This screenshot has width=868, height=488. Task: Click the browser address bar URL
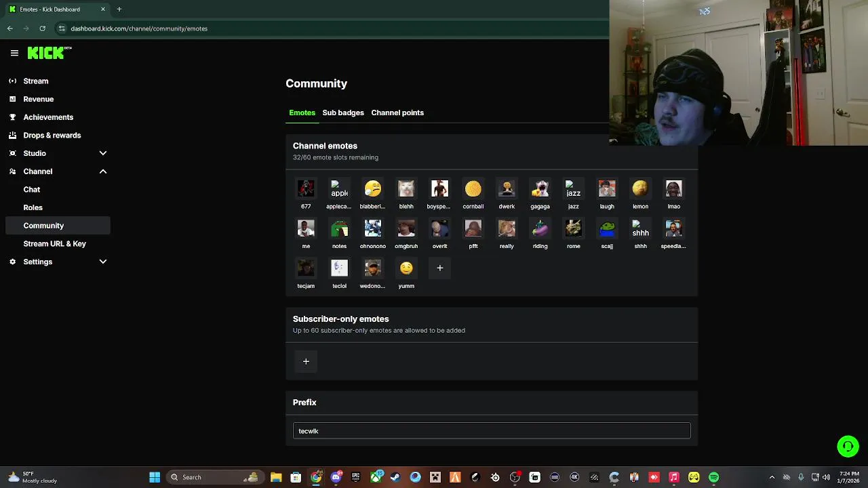[x=139, y=28]
